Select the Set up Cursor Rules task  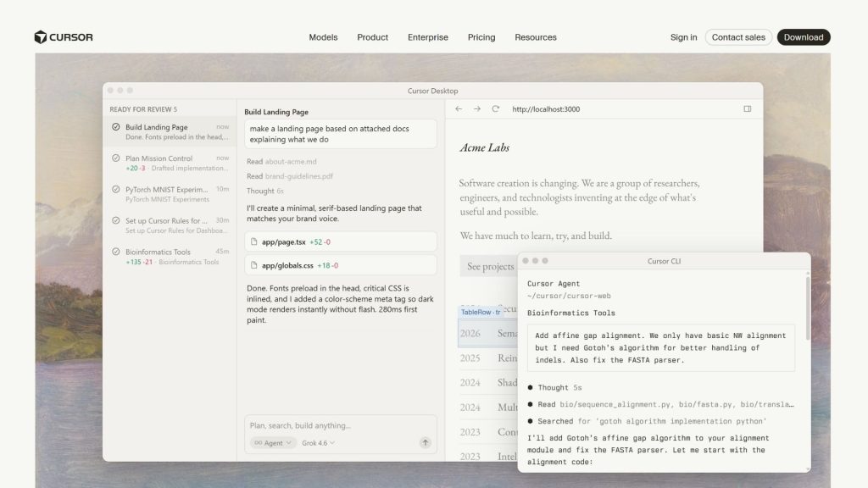pos(170,225)
